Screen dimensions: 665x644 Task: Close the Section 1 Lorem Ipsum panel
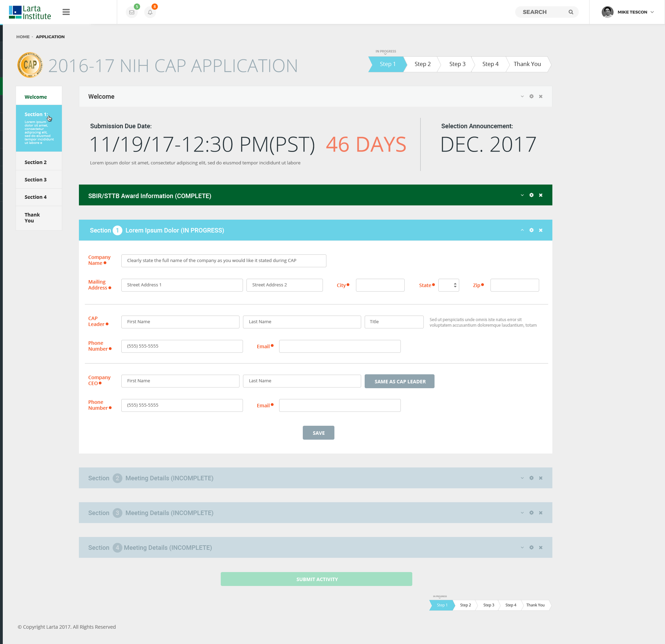pyautogui.click(x=541, y=230)
